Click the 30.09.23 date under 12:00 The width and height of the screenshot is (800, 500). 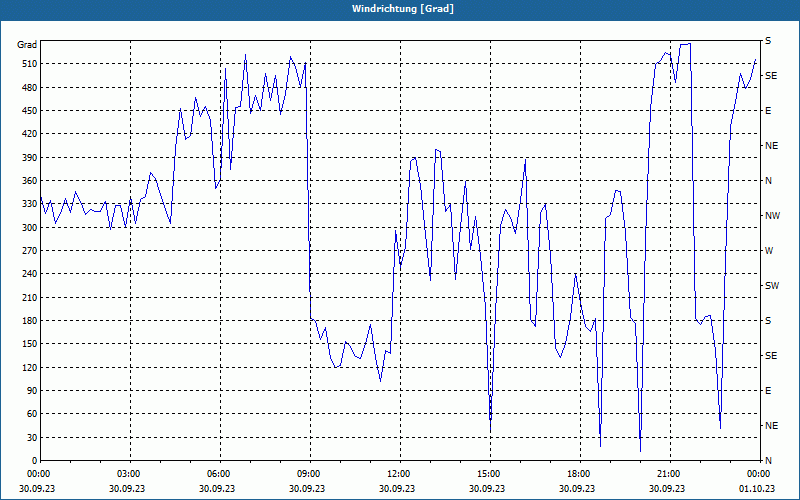[397, 489]
